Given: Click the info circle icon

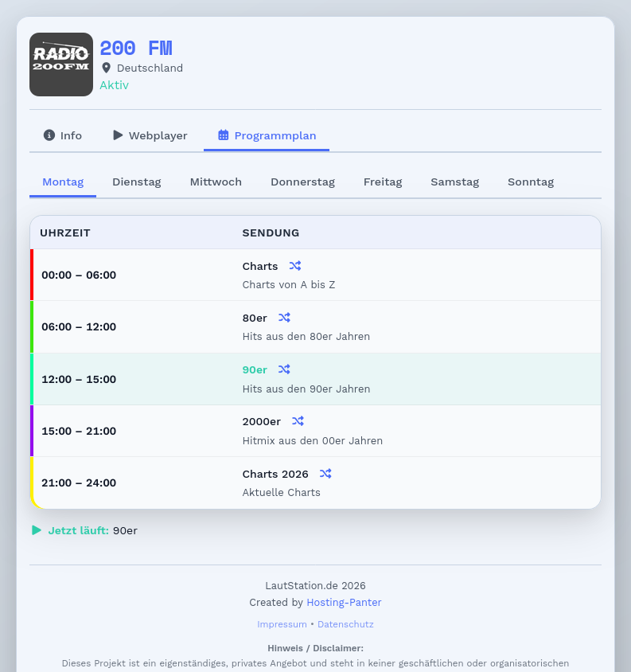Looking at the screenshot, I should pyautogui.click(x=49, y=135).
